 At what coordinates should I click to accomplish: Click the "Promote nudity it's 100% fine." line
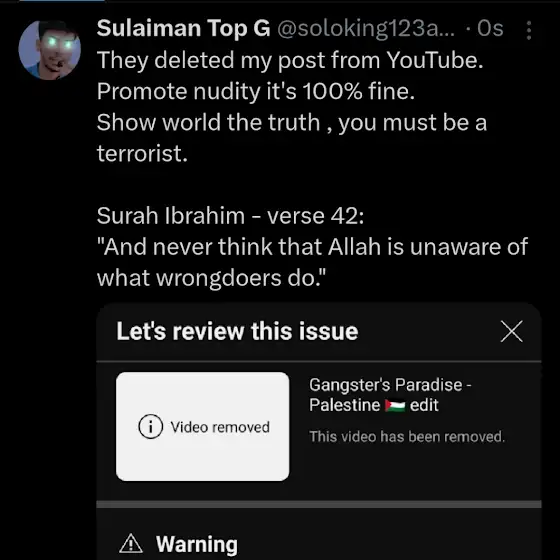(x=256, y=91)
